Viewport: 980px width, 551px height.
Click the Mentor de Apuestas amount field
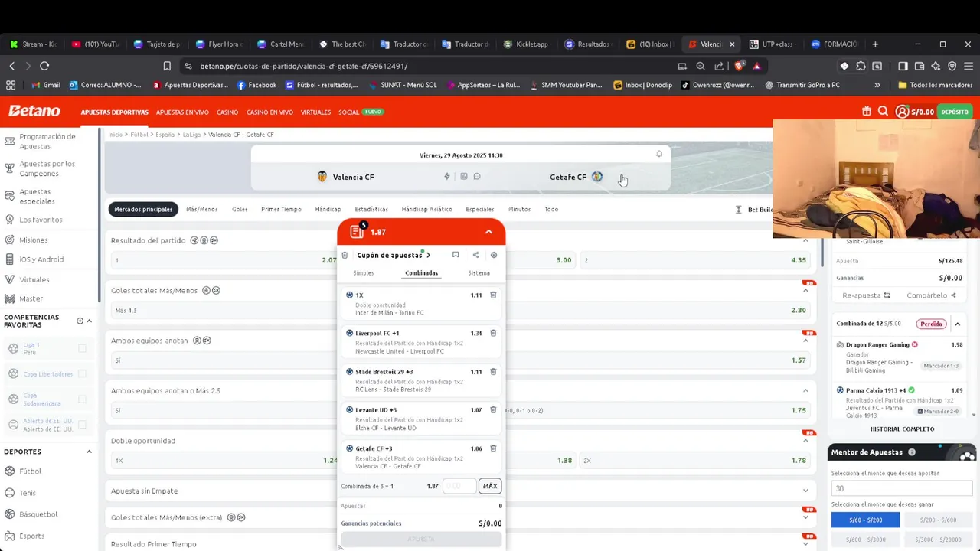click(902, 488)
